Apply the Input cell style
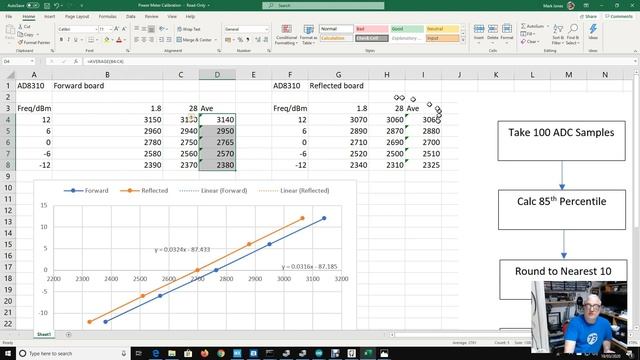The height and width of the screenshot is (360, 640). (x=442, y=38)
